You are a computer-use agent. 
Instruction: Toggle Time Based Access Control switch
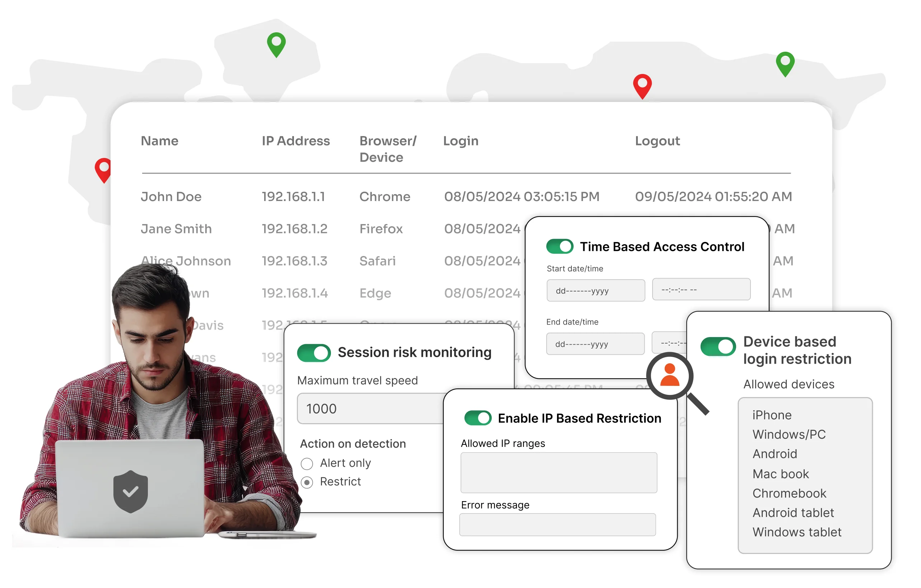[560, 246]
